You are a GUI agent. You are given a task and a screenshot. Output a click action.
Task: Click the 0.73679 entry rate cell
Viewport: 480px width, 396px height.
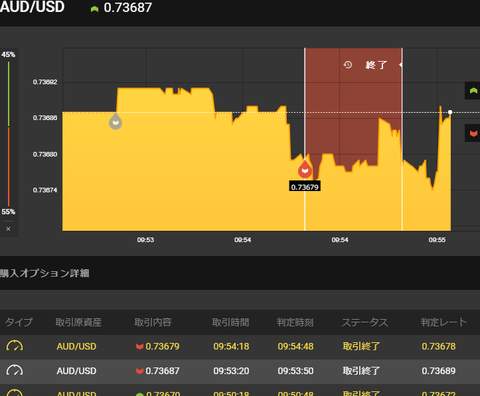click(158, 346)
